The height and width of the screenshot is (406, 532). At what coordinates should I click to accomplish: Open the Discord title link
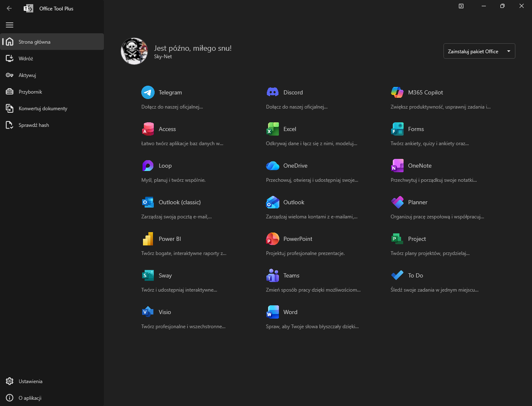(x=293, y=92)
